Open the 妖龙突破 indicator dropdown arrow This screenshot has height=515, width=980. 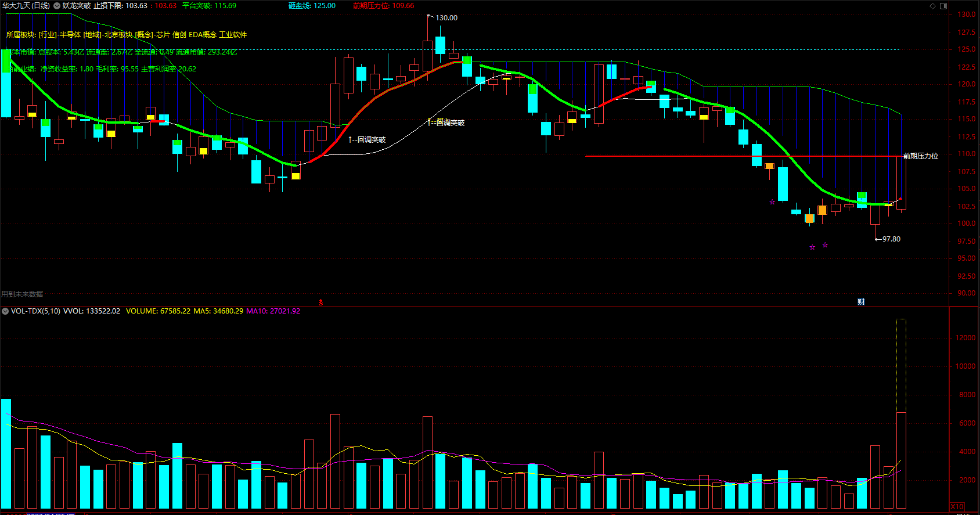click(57, 6)
